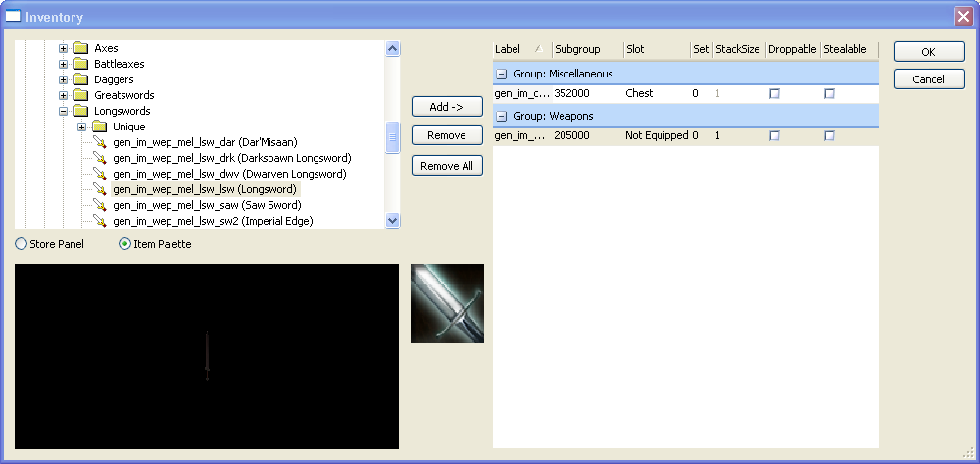Toggle Stealable checkbox for the weapon item
This screenshot has height=464, width=980.
coord(829,136)
